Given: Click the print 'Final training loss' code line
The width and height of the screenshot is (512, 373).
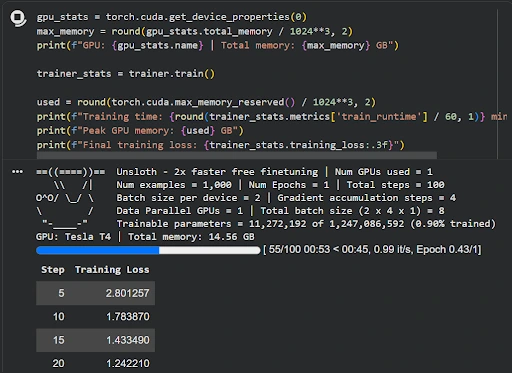Looking at the screenshot, I should coord(220,145).
